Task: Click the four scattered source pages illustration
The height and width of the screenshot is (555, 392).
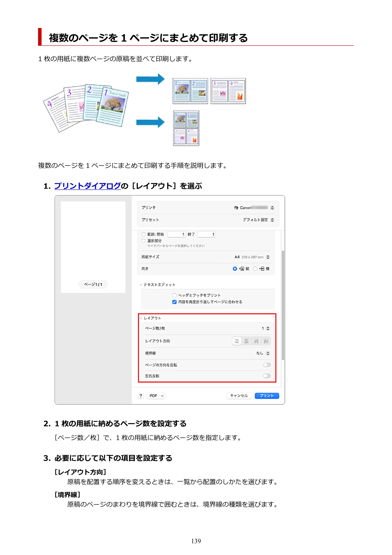Action: tap(86, 108)
